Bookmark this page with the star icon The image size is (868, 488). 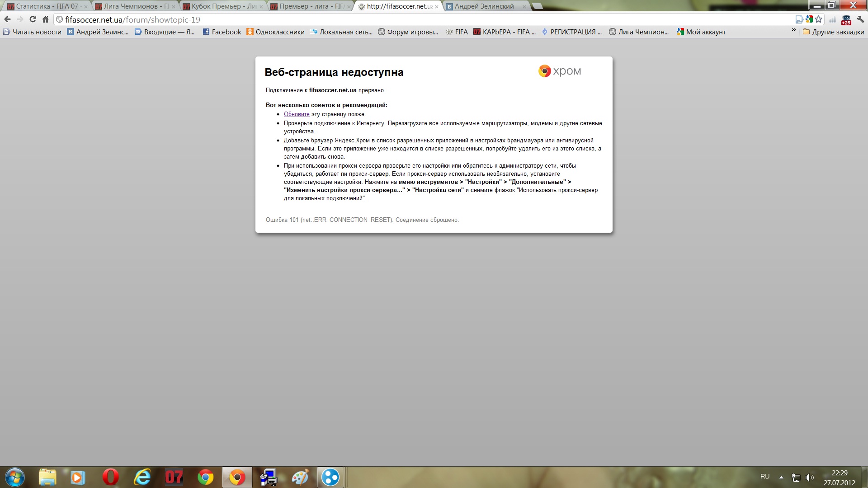[819, 19]
